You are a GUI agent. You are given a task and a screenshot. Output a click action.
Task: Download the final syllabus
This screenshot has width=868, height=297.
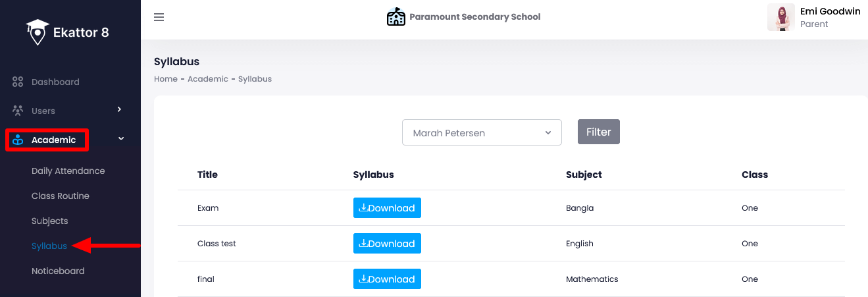click(387, 279)
